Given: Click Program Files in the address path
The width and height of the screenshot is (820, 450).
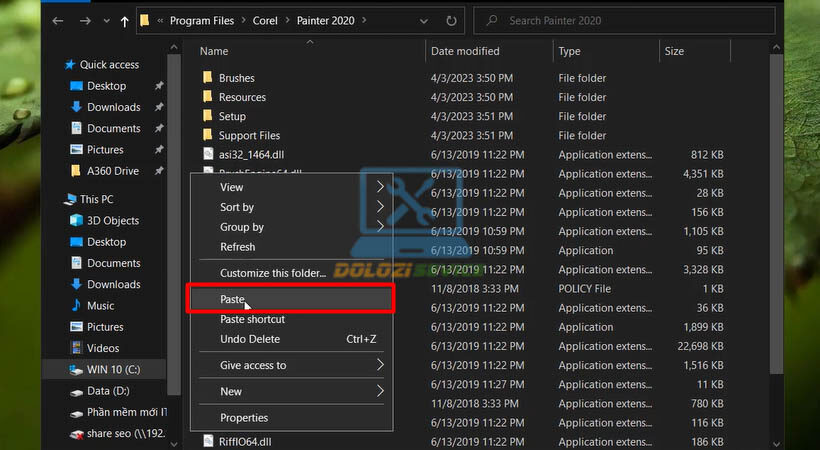Looking at the screenshot, I should [202, 21].
